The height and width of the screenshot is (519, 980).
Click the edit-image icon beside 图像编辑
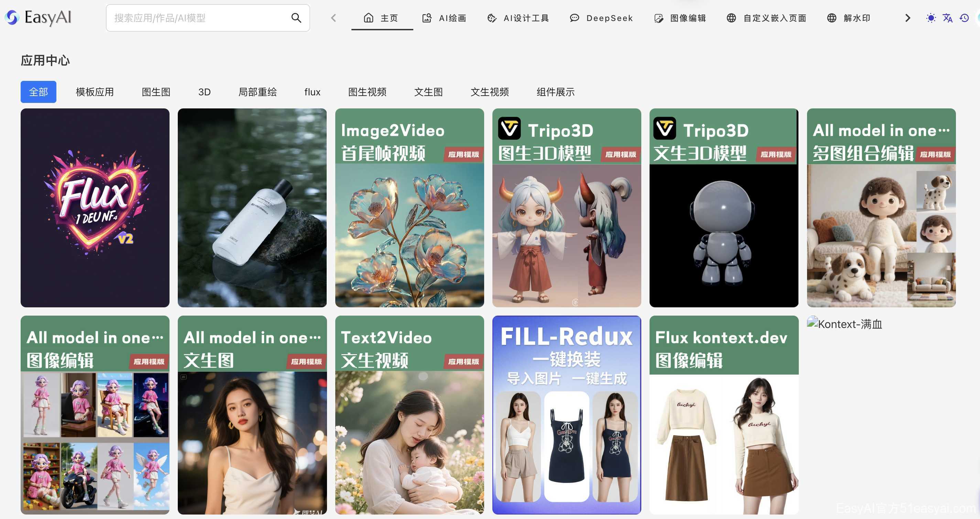coord(658,18)
